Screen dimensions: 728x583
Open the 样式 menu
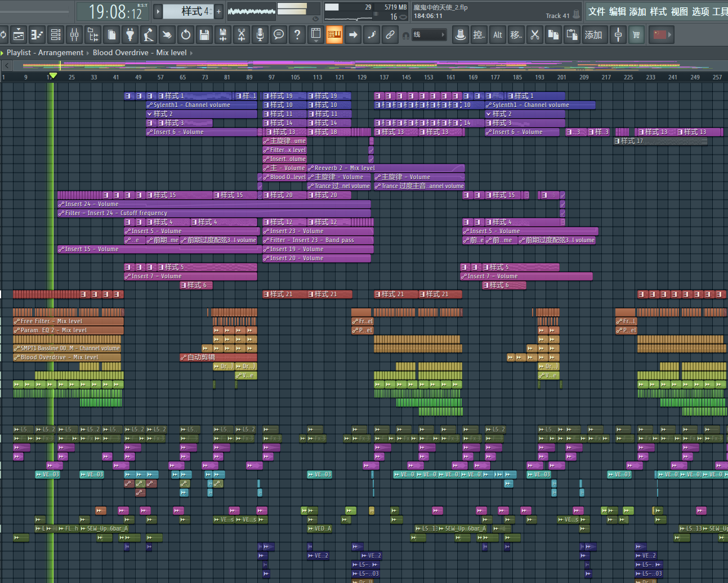click(658, 11)
